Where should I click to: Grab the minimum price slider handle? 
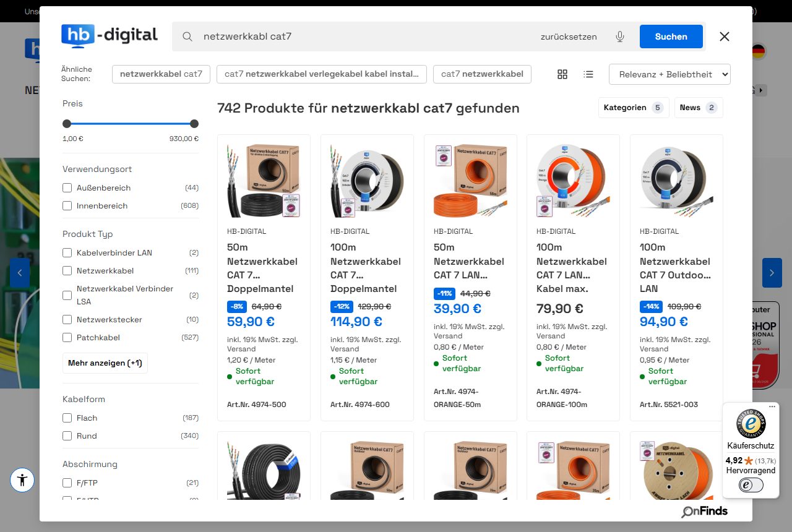(x=67, y=124)
